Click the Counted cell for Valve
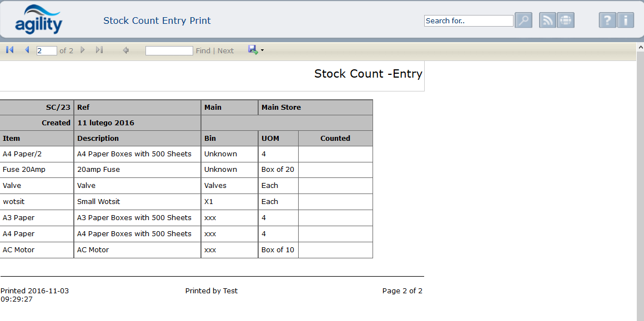 point(335,186)
